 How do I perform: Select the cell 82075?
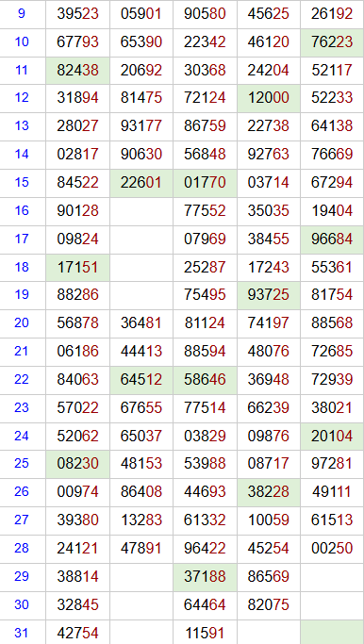[x=268, y=605]
